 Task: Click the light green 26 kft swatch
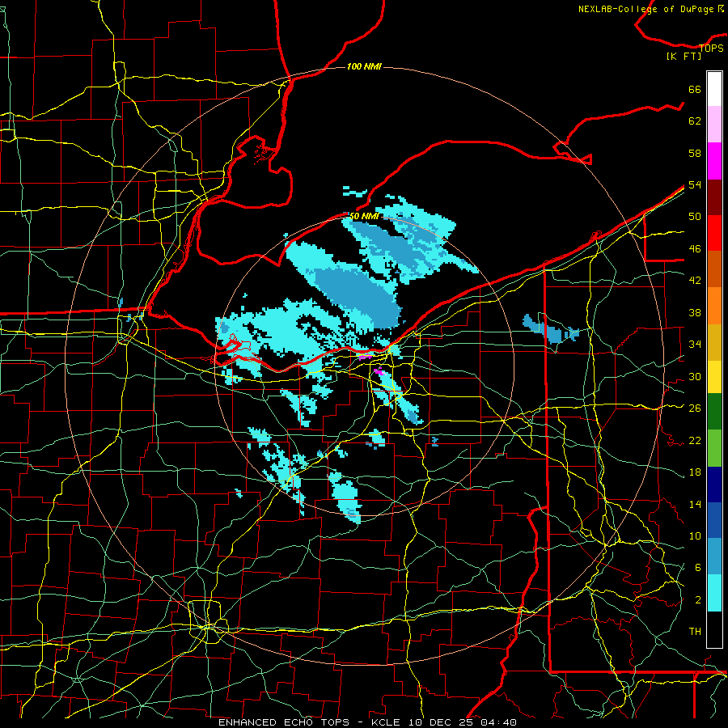pyautogui.click(x=714, y=447)
